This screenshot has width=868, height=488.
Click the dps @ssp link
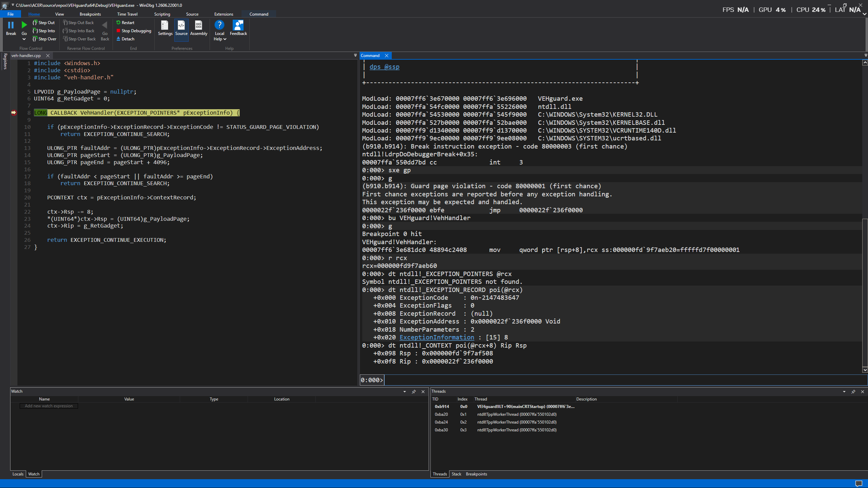pos(384,67)
